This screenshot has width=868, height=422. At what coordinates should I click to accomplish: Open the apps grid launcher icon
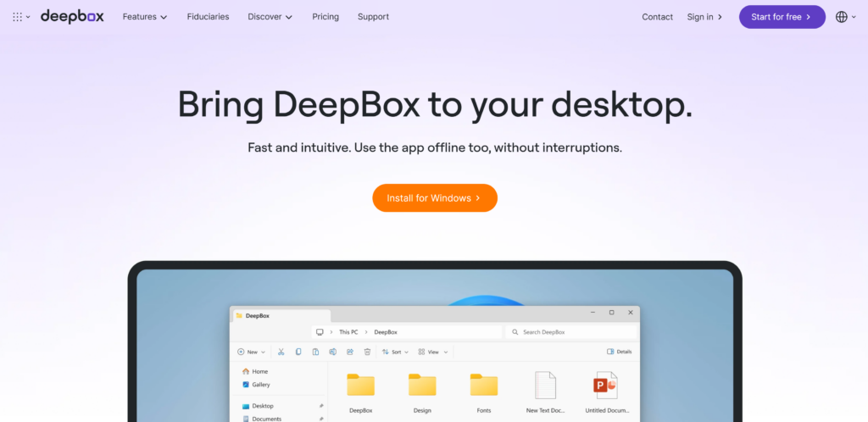pos(21,17)
